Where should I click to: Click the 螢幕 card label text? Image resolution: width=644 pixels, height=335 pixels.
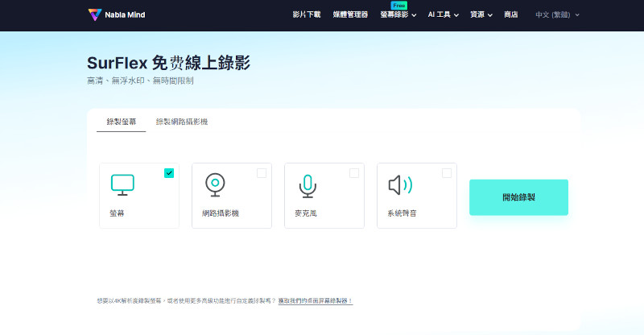click(117, 213)
